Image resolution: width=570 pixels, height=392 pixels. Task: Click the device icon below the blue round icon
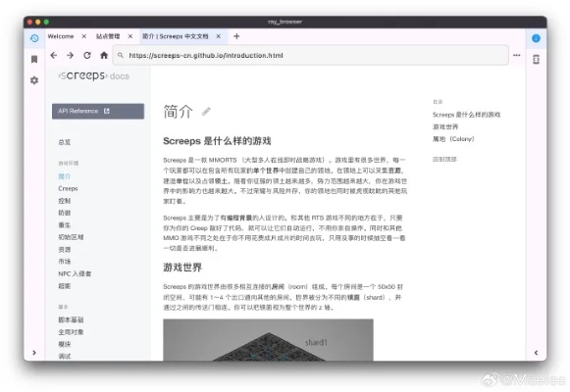tap(536, 59)
